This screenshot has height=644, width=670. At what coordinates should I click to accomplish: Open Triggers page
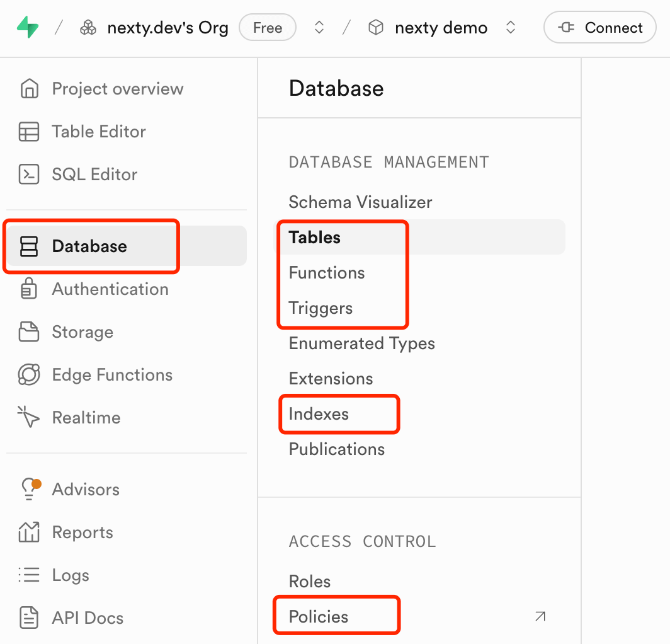pyautogui.click(x=321, y=308)
